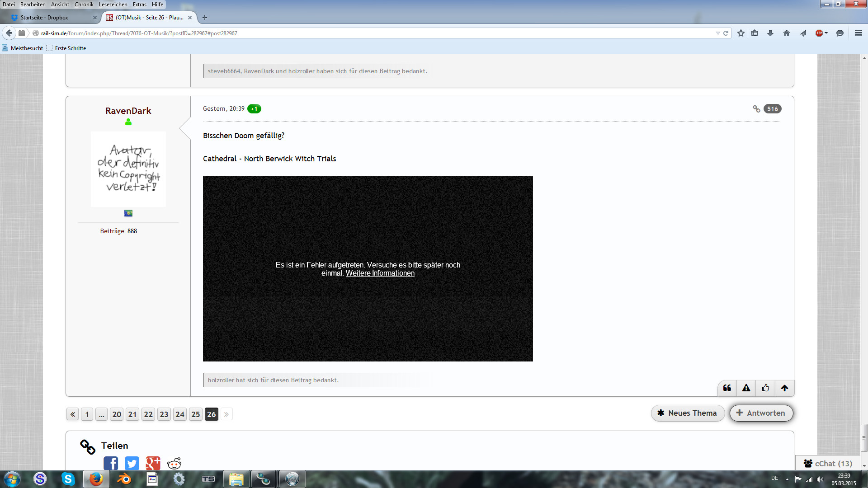
Task: Expand URL bar history dropdown arrow
Action: pos(717,33)
